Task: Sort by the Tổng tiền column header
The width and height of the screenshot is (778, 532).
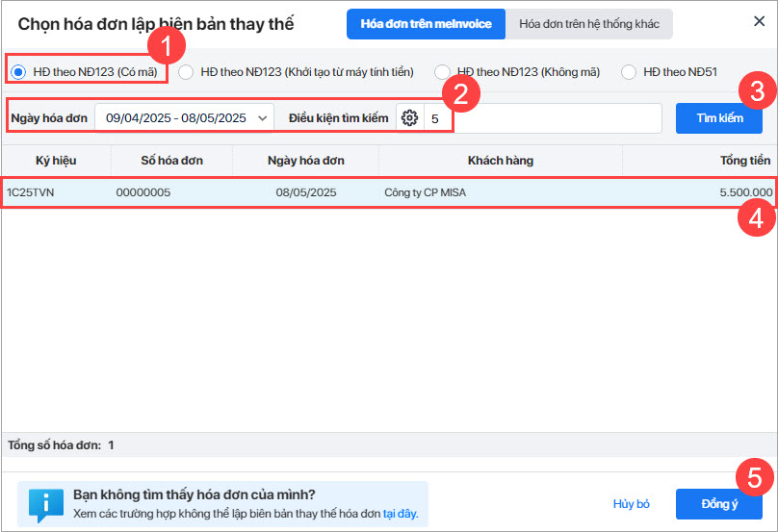Action: tap(744, 161)
